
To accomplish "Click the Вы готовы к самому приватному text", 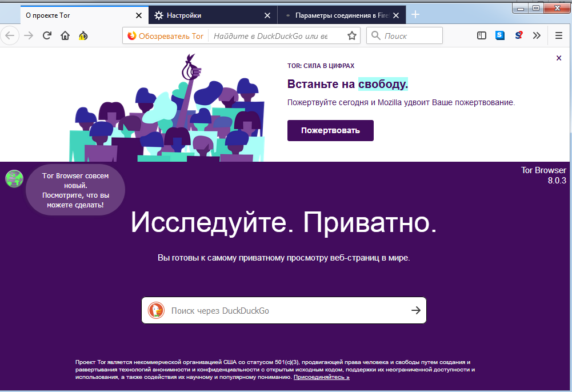I will pos(284,258).
